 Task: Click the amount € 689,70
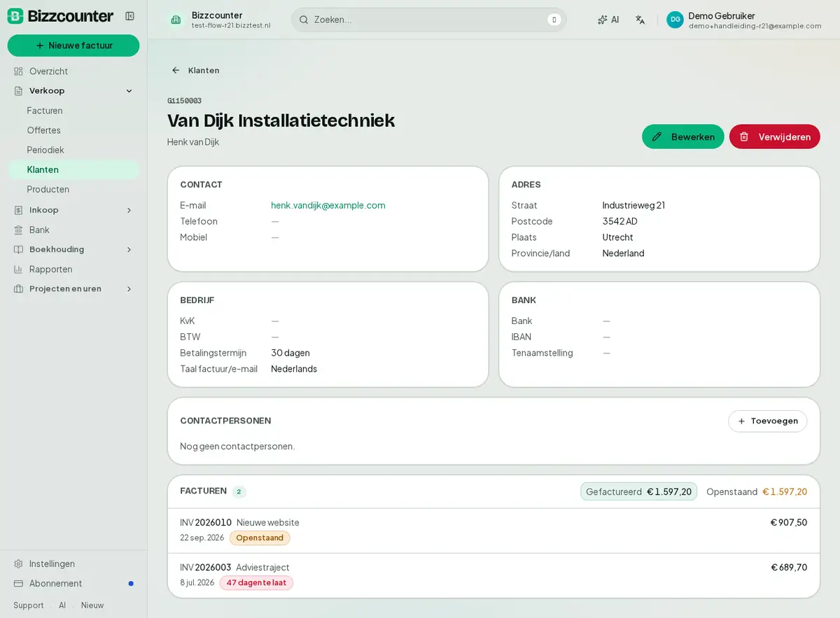[x=789, y=567]
